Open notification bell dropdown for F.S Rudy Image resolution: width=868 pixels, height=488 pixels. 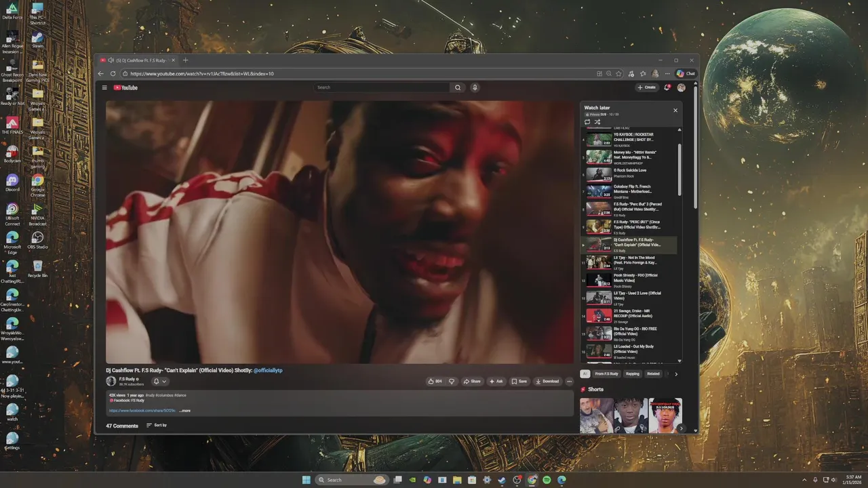160,382
